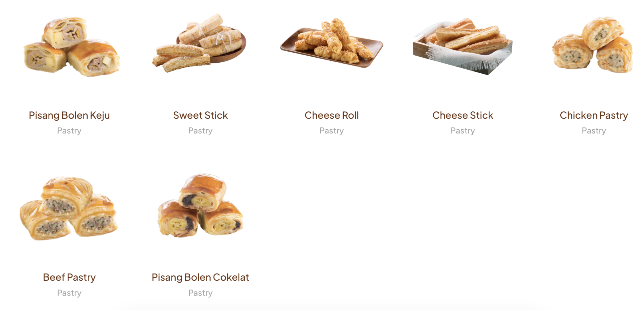Select the Cheese Roll product name

pos(331,115)
